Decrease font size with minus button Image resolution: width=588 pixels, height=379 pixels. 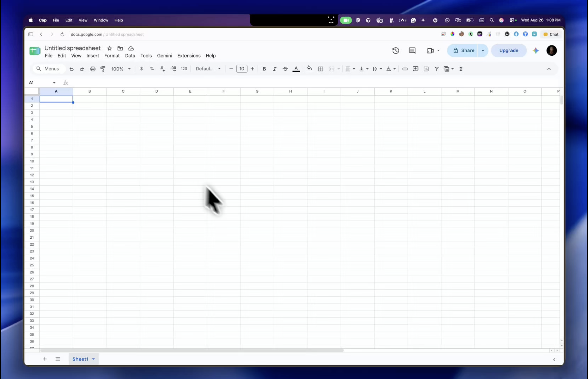click(x=231, y=69)
